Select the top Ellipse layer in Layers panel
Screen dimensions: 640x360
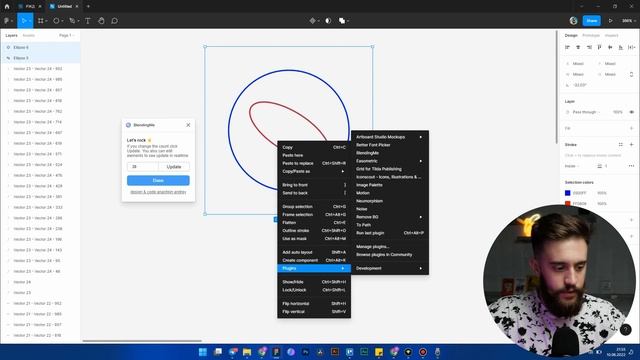pyautogui.click(x=40, y=47)
